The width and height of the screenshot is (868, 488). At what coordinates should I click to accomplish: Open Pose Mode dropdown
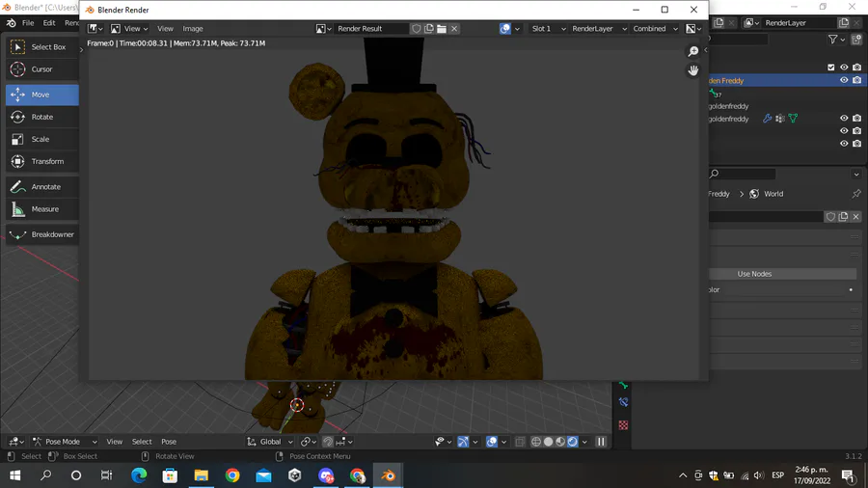[65, 442]
